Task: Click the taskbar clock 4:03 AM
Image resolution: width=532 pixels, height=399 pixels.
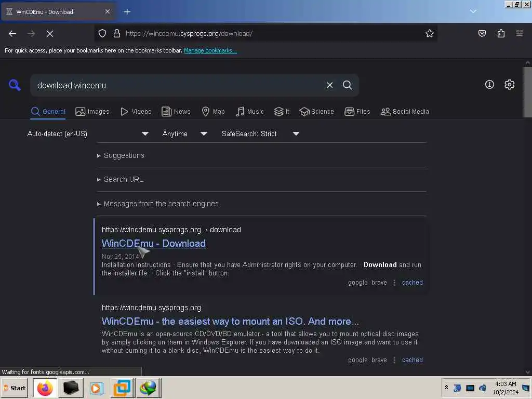Action: click(x=506, y=388)
